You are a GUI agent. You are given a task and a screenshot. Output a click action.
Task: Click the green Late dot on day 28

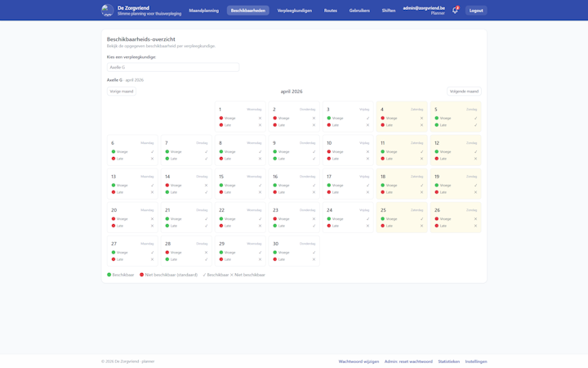click(167, 259)
